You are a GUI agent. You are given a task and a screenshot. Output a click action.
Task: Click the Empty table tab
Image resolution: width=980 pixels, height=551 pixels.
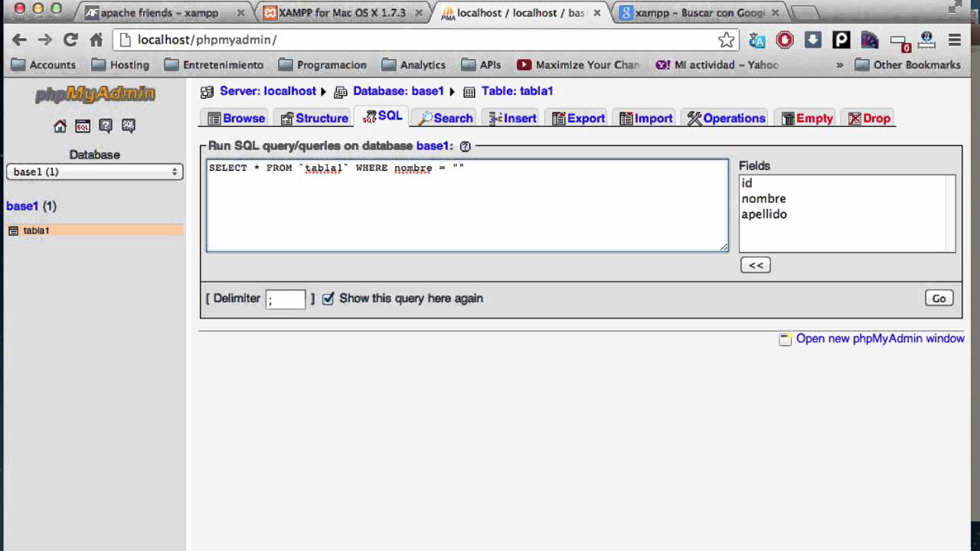click(x=807, y=118)
